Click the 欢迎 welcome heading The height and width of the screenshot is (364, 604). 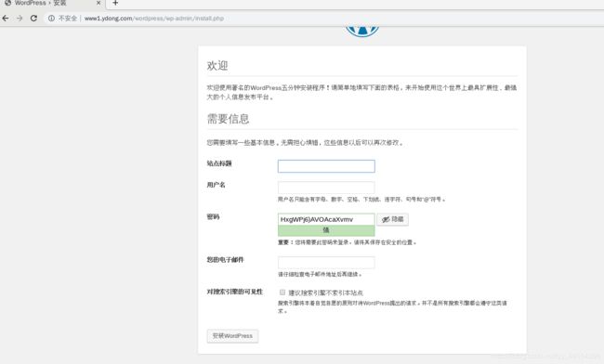click(217, 65)
